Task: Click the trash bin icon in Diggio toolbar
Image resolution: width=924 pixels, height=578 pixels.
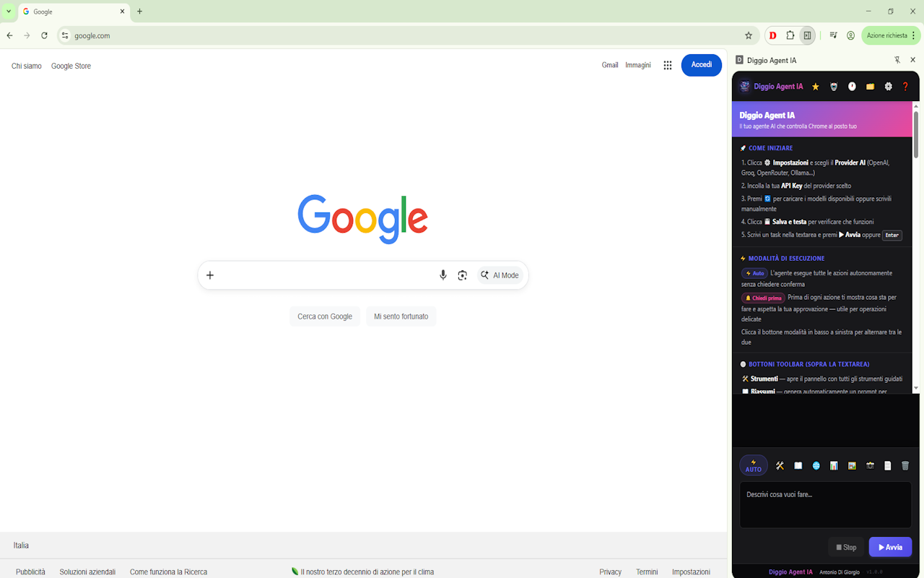Action: [905, 466]
